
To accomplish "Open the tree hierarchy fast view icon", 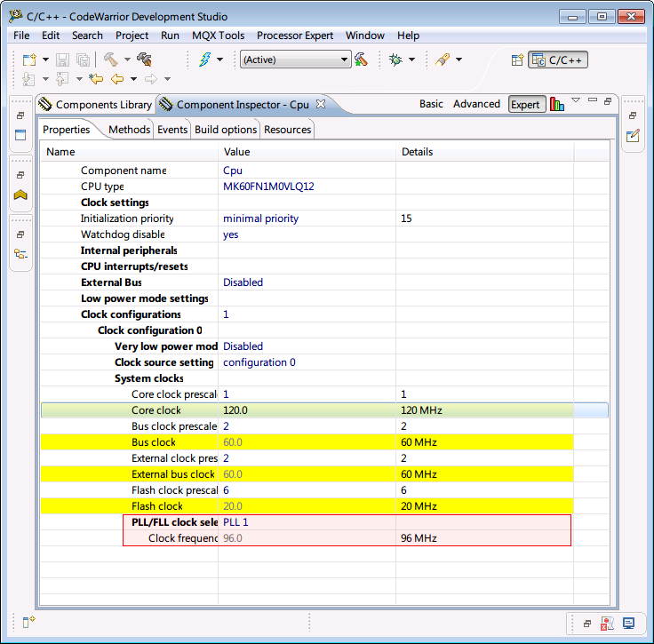I will pyautogui.click(x=20, y=254).
